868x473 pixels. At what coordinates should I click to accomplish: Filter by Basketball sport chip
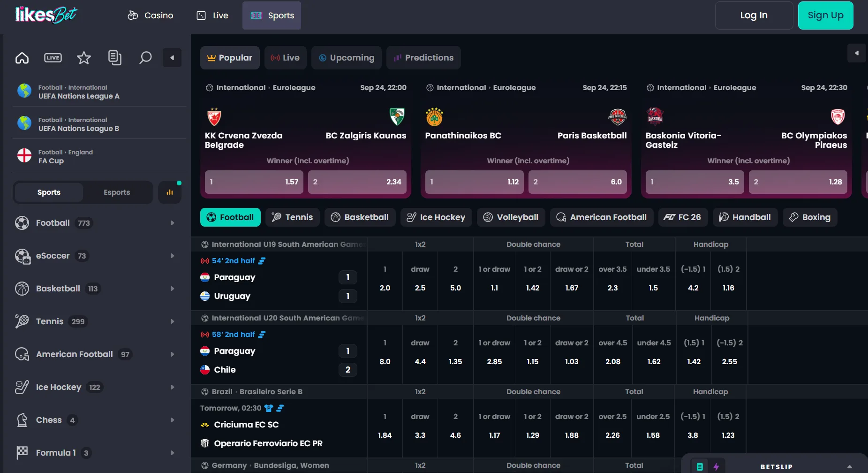click(360, 217)
